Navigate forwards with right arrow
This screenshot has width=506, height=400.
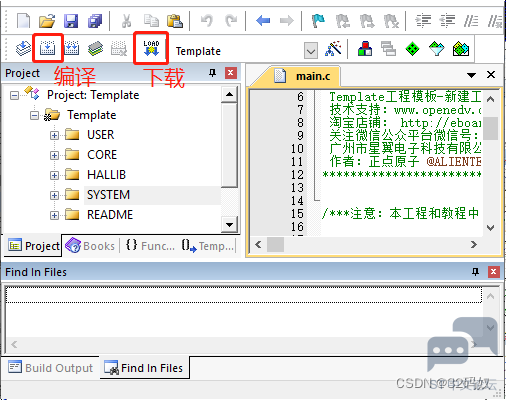click(x=287, y=21)
